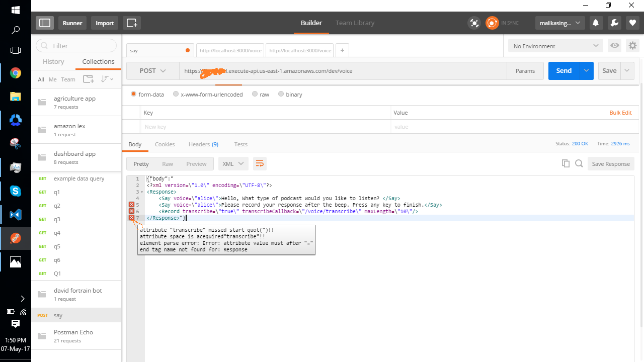Switch response view to Raw

click(x=168, y=164)
